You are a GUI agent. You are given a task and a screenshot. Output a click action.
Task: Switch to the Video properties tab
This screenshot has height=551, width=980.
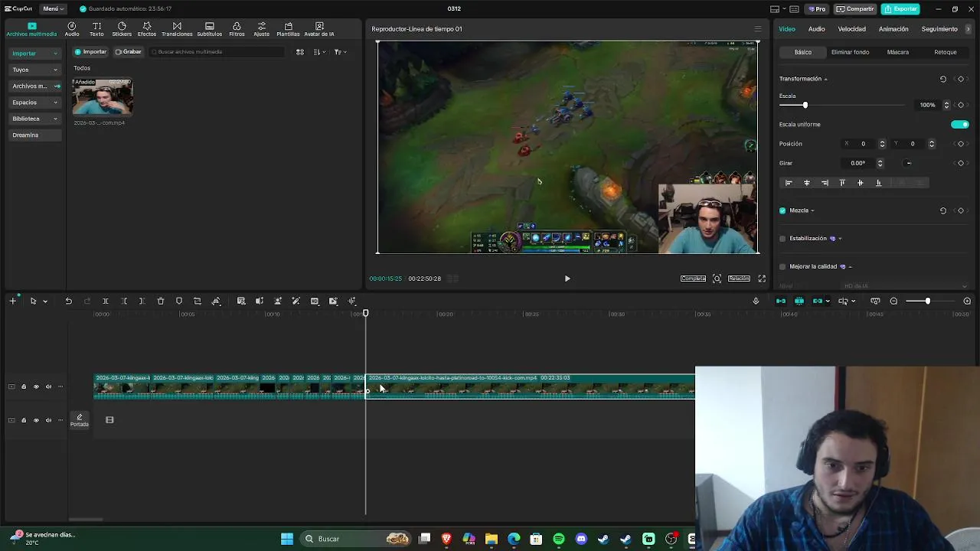pos(787,29)
